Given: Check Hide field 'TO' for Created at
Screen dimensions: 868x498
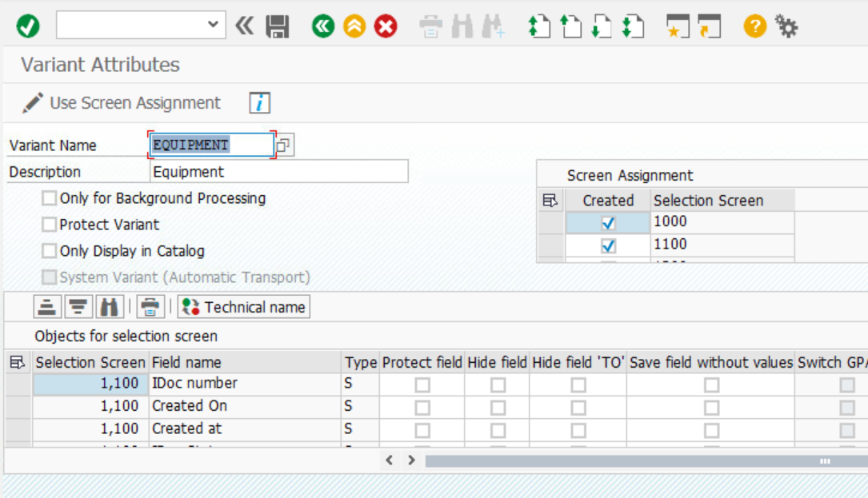Looking at the screenshot, I should (x=578, y=431).
